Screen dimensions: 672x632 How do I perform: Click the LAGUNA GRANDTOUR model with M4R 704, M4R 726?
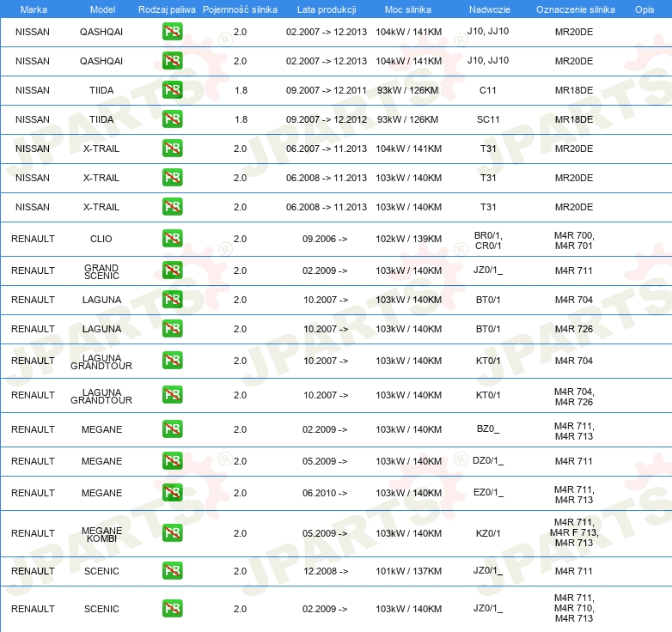point(101,396)
